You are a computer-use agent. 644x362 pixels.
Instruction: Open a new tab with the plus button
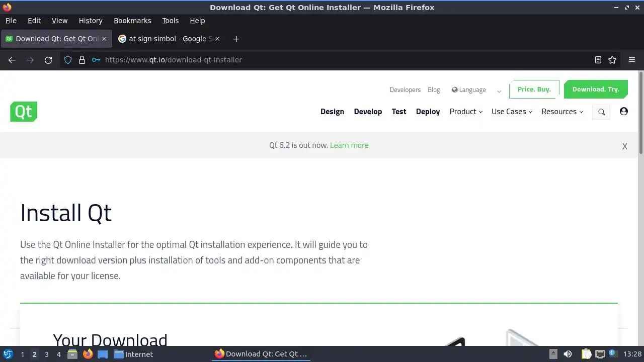[x=236, y=39]
